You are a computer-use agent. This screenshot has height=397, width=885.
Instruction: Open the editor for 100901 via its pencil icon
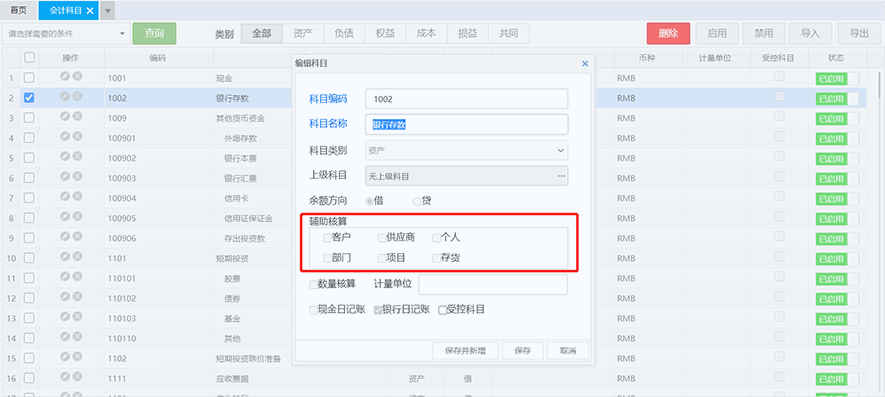coord(65,136)
